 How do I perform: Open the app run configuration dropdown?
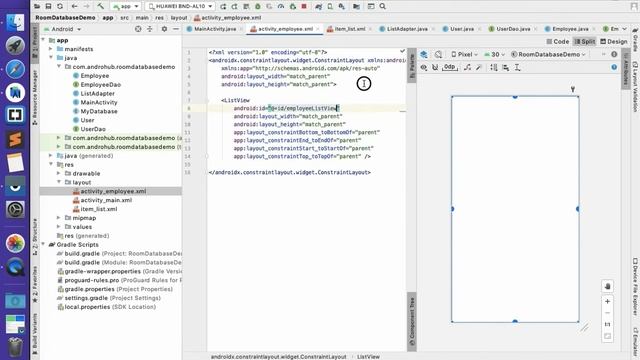(x=126, y=6)
